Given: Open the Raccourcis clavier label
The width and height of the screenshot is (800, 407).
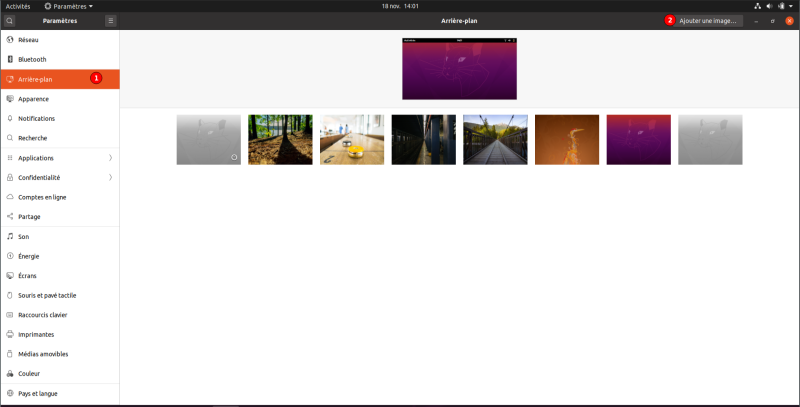Looking at the screenshot, I should click(42, 315).
